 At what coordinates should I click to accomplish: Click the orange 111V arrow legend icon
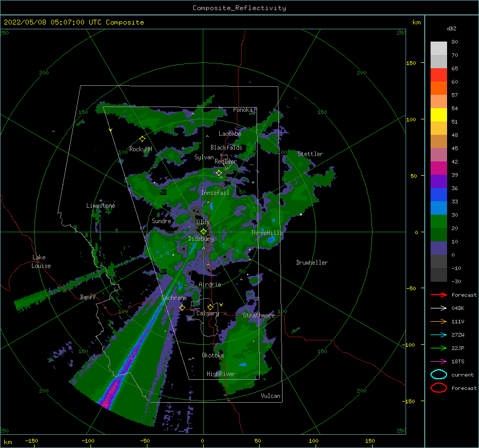[439, 321]
